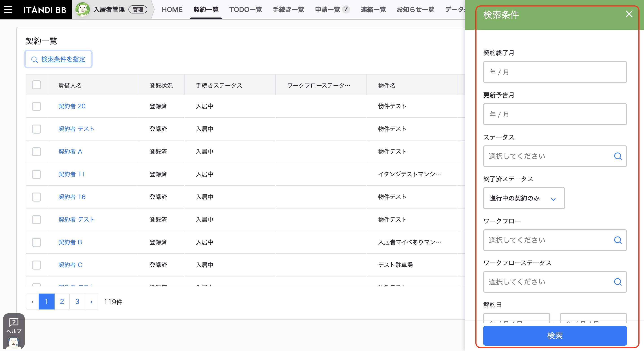This screenshot has width=644, height=351.
Task: Check the row for 契約者 11
Action: 37,174
